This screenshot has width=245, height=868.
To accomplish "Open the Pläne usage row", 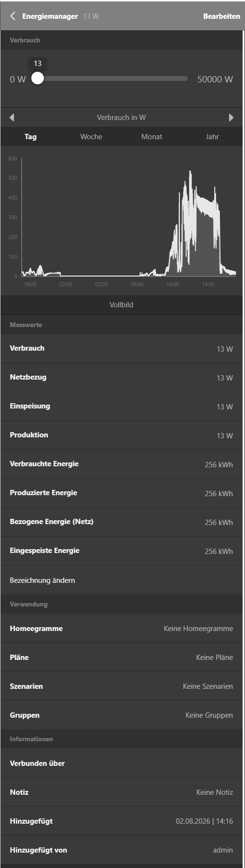I will [121, 657].
